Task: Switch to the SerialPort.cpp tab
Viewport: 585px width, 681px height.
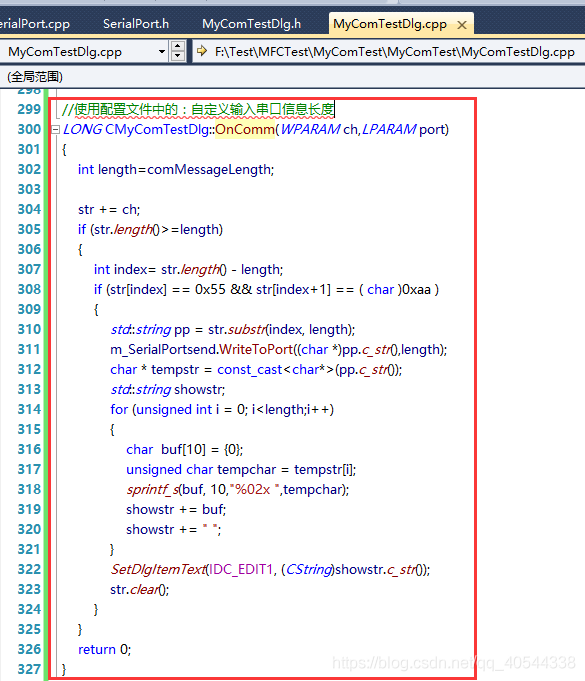Action: point(34,23)
